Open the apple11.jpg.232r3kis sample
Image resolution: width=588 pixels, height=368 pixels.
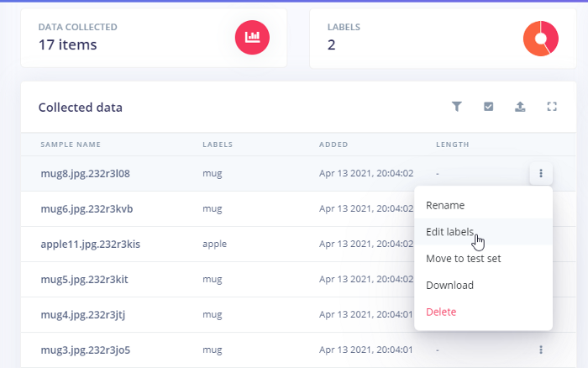coord(90,244)
